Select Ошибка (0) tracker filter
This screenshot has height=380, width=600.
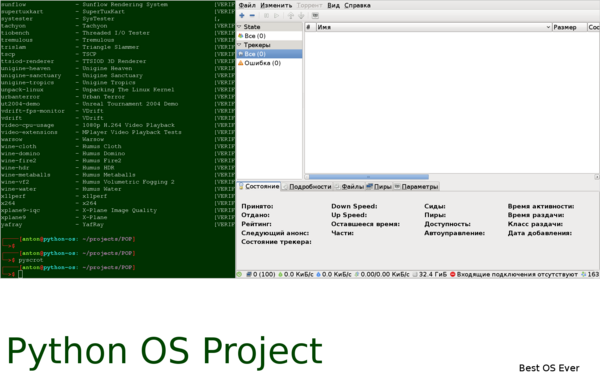tap(259, 63)
